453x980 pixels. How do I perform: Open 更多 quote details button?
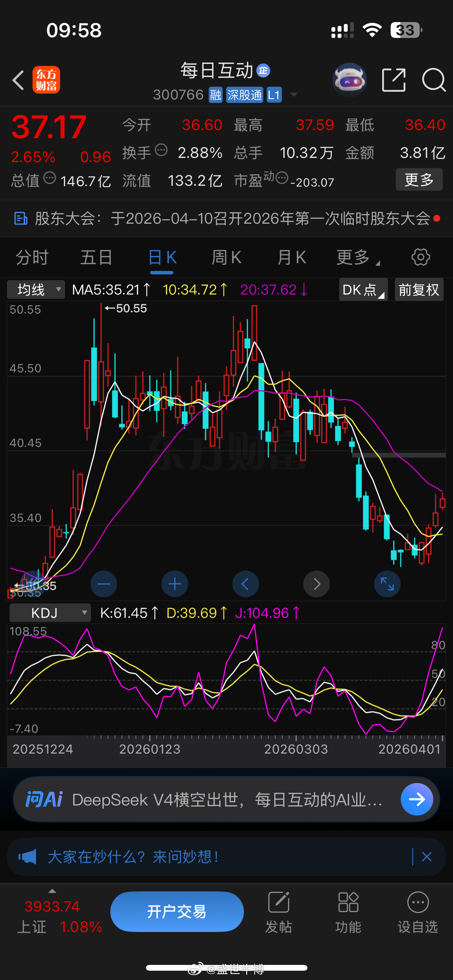pos(419,180)
